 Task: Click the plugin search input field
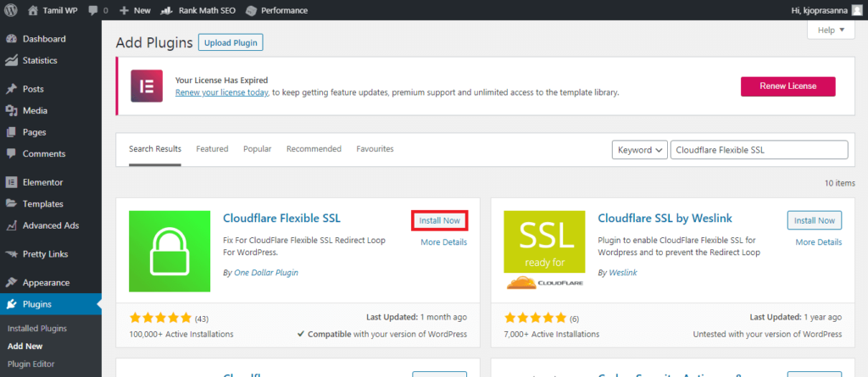tap(759, 149)
